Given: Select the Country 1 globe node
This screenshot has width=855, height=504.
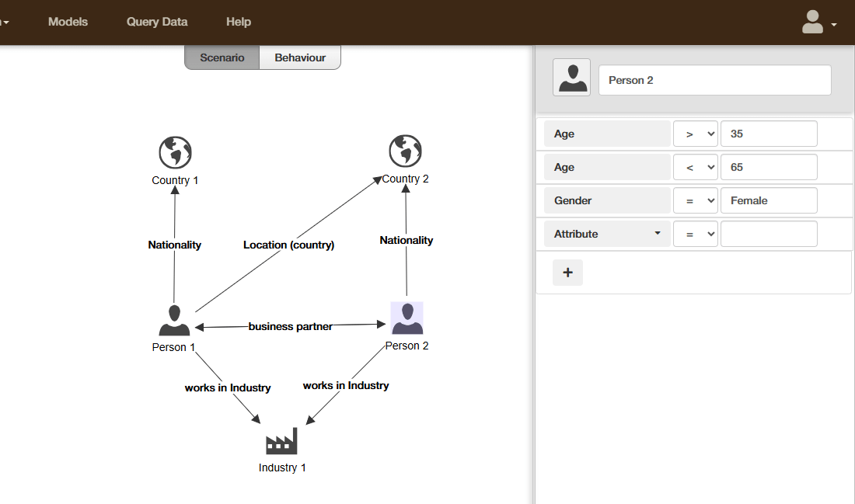Looking at the screenshot, I should [175, 153].
